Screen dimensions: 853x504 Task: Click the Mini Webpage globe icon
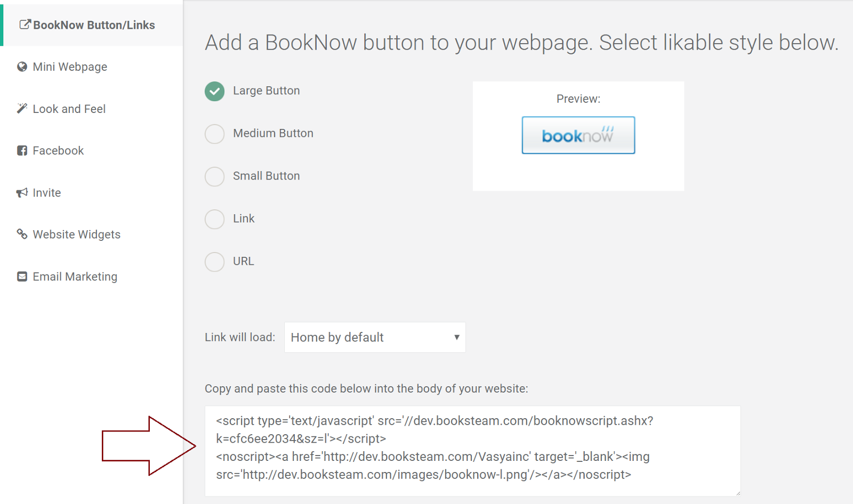click(x=21, y=66)
